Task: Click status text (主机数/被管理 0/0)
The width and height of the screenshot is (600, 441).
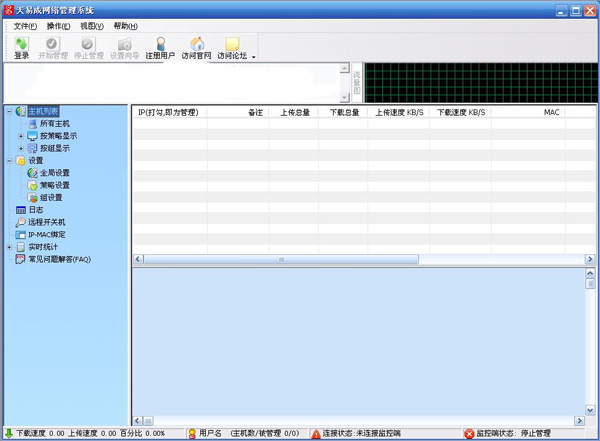Action: [x=265, y=433]
